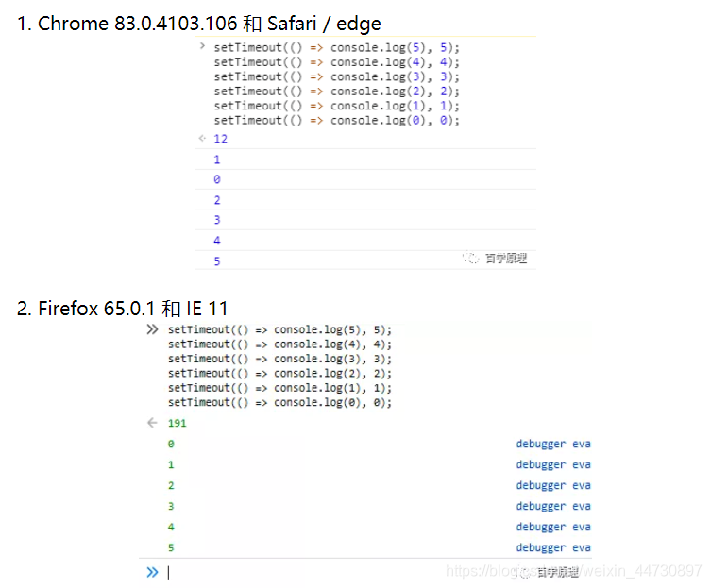Select the Chrome return value 12

click(x=220, y=139)
